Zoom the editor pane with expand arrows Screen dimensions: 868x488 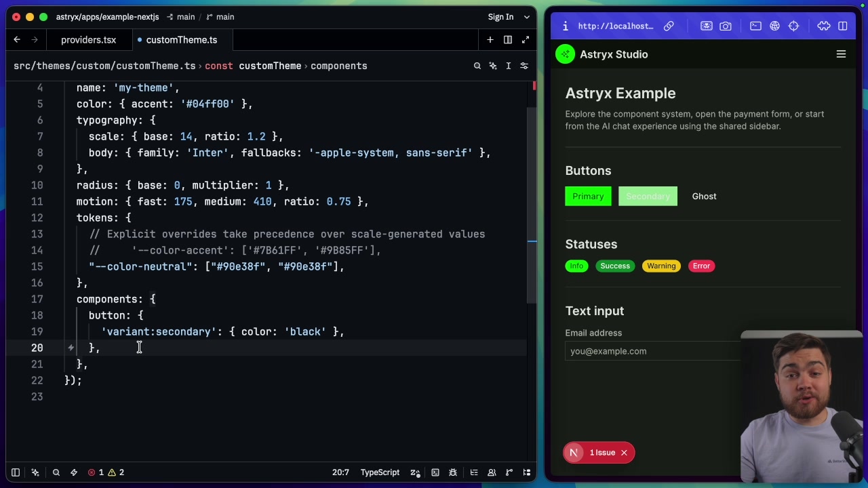point(526,40)
